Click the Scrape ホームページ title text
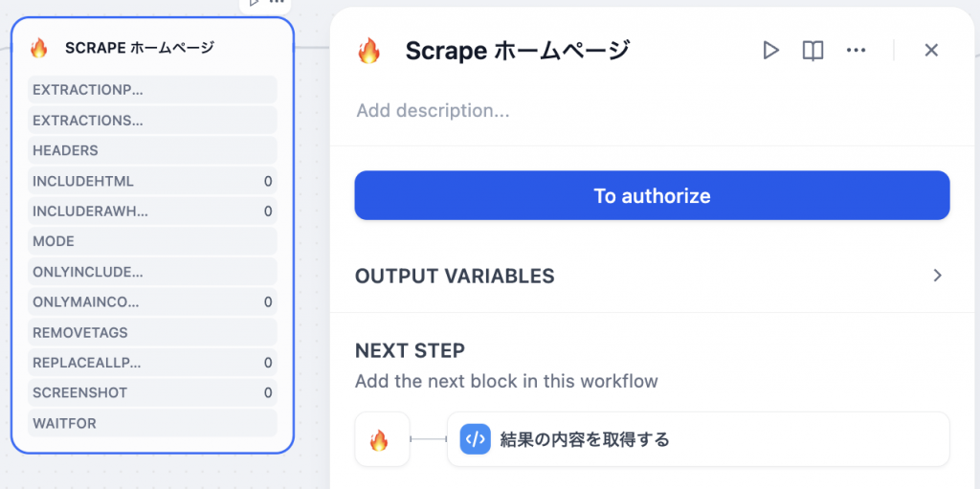The height and width of the screenshot is (489, 980). click(x=518, y=50)
